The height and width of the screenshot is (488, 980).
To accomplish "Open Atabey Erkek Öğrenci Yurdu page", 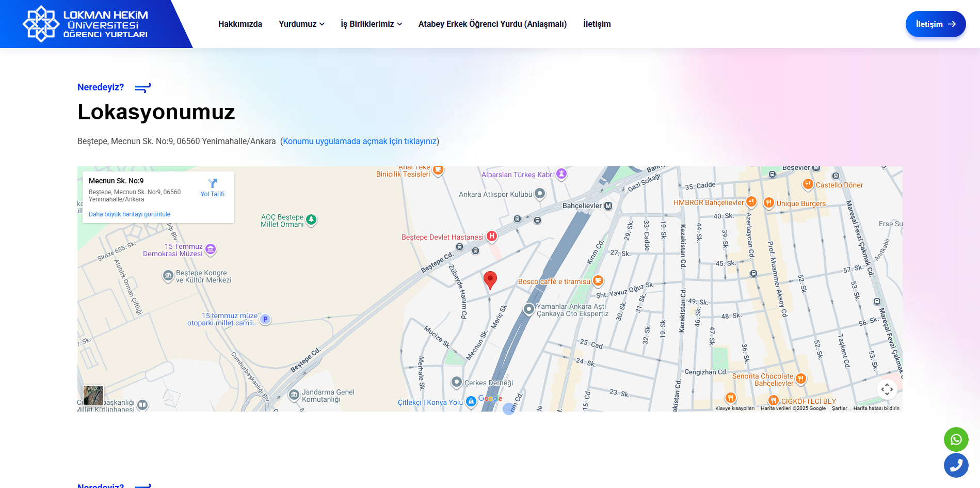I will tap(492, 24).
